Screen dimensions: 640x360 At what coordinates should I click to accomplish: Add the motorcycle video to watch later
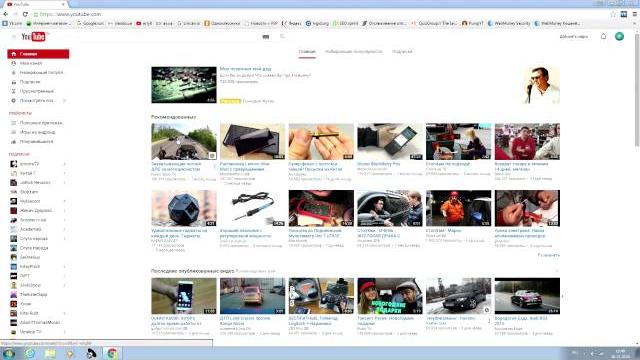pyautogui.click(x=212, y=156)
